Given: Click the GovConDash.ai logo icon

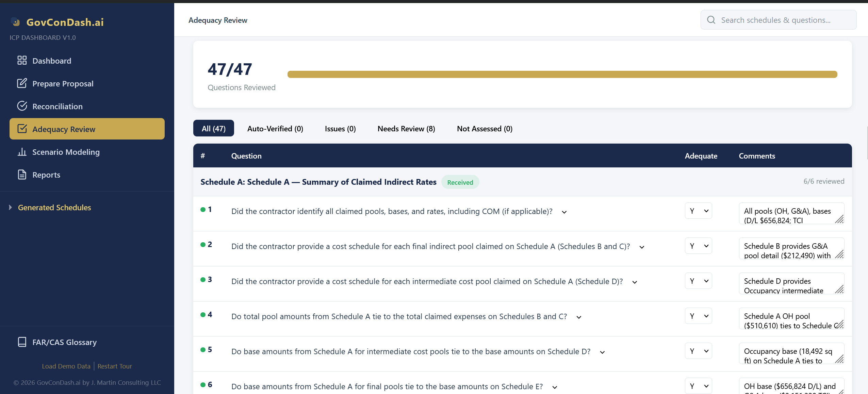Looking at the screenshot, I should pos(16,22).
